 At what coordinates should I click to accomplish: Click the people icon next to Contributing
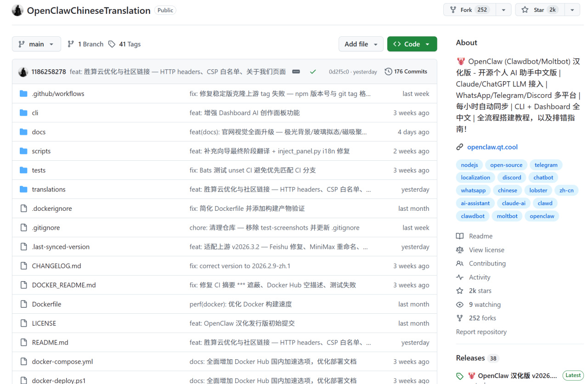click(460, 264)
